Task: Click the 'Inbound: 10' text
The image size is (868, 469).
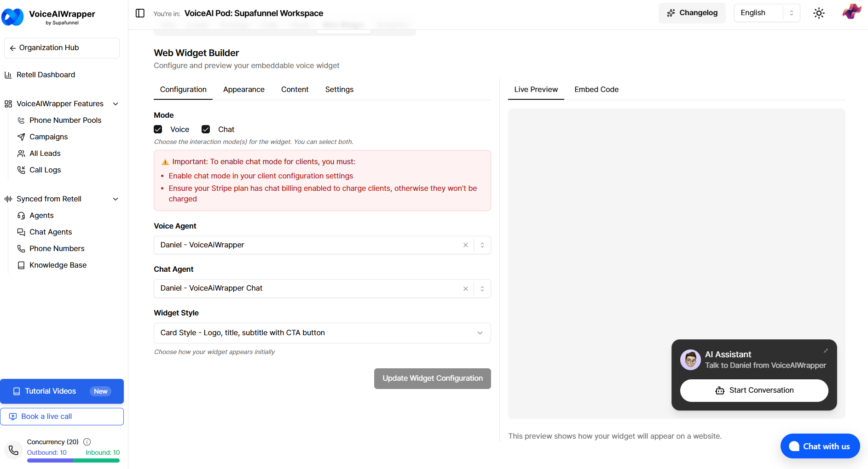Action: coord(103,452)
